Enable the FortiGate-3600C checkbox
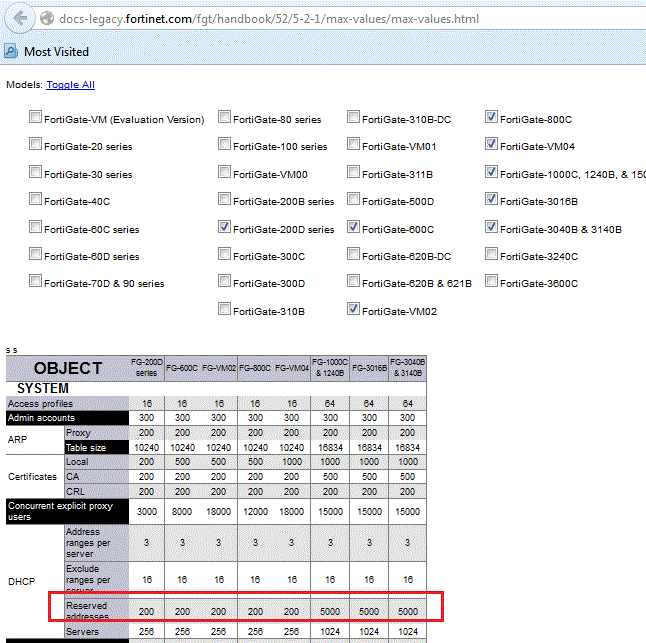 click(491, 281)
